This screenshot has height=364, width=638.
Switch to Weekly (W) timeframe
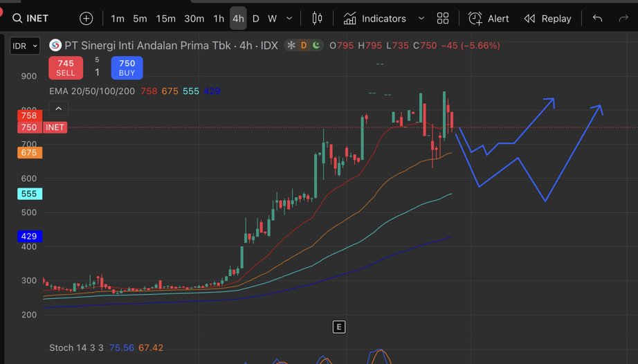coord(272,19)
